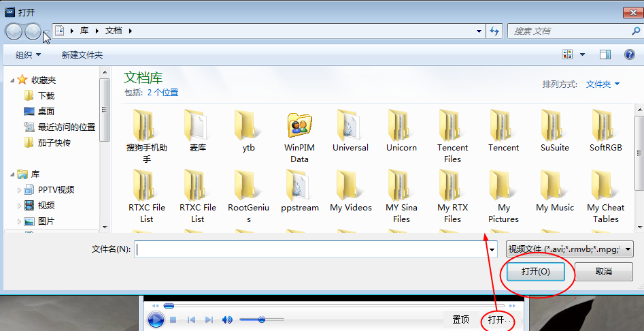Open the SuSuite folder
The image size is (644, 331).
tap(554, 131)
